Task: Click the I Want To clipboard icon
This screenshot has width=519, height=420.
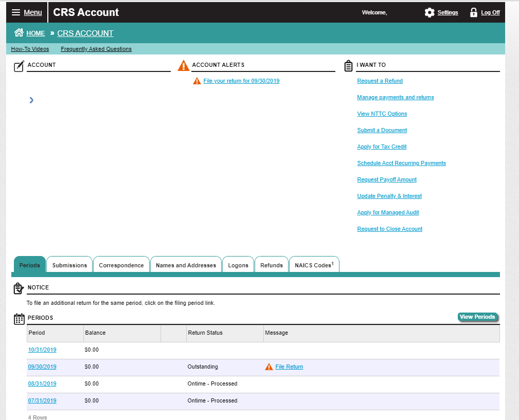Action: [x=348, y=65]
